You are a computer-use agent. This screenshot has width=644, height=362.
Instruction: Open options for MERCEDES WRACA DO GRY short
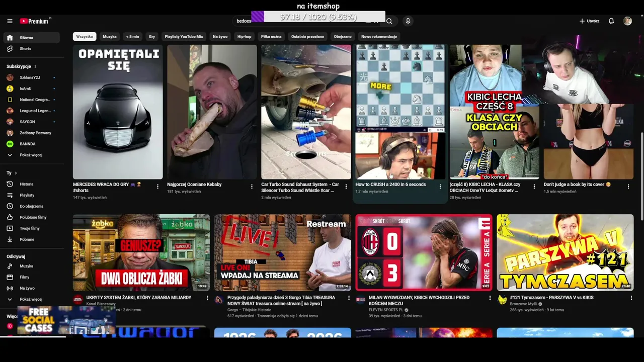tap(157, 187)
